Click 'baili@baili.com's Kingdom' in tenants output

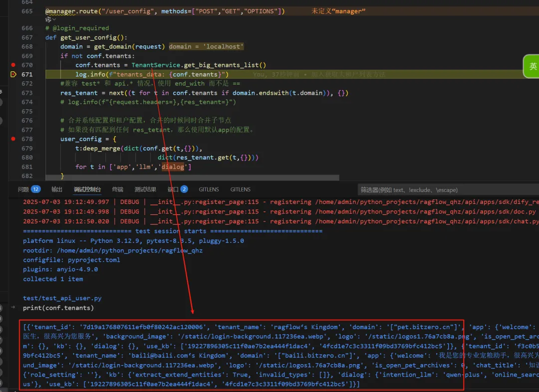(177, 356)
